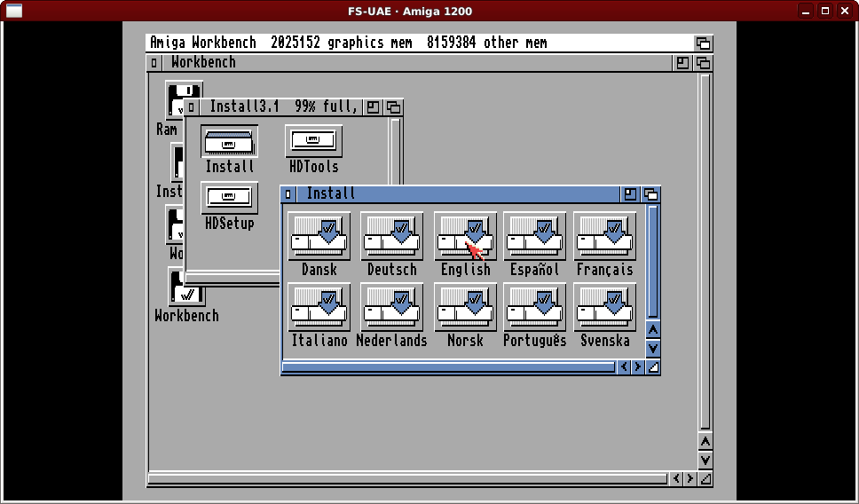The height and width of the screenshot is (504, 859).
Task: Click the Install window scroll up arrow
Action: pos(652,330)
